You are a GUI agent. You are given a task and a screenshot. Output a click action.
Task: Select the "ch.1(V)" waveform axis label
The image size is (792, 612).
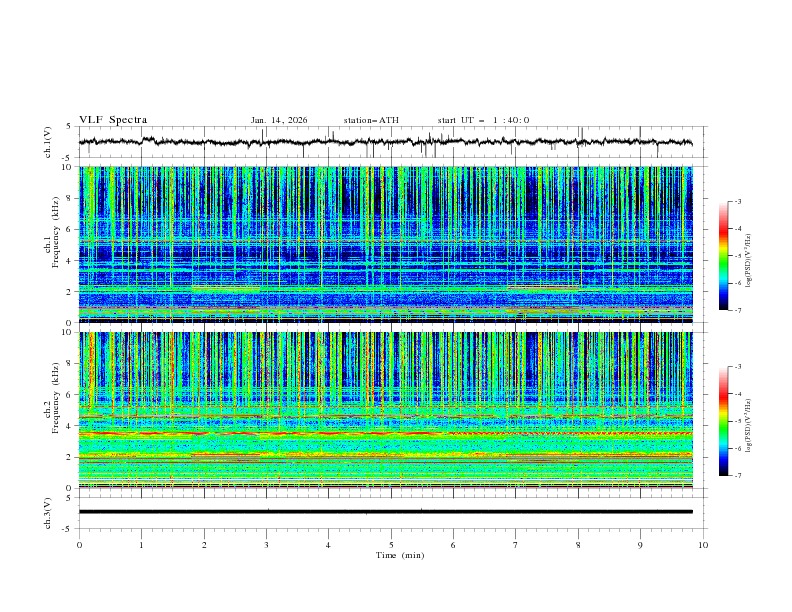pos(49,142)
